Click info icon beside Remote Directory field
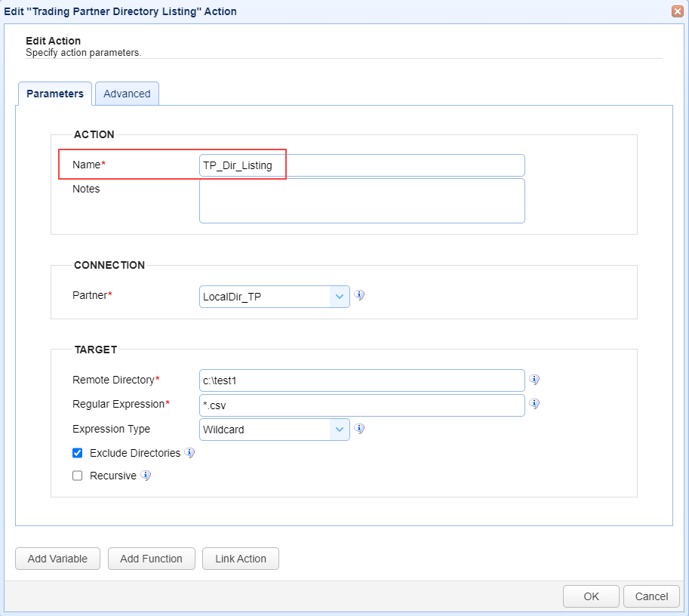This screenshot has height=616, width=689. tap(534, 380)
